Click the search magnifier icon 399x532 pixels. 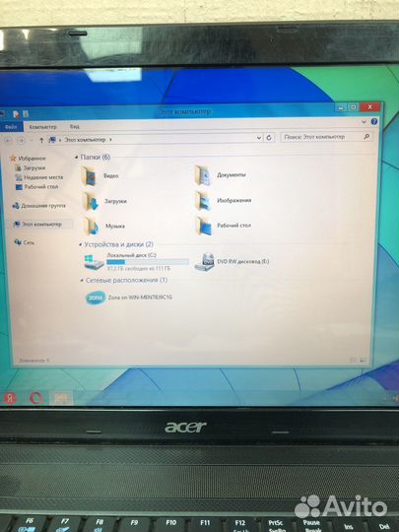coord(366,136)
